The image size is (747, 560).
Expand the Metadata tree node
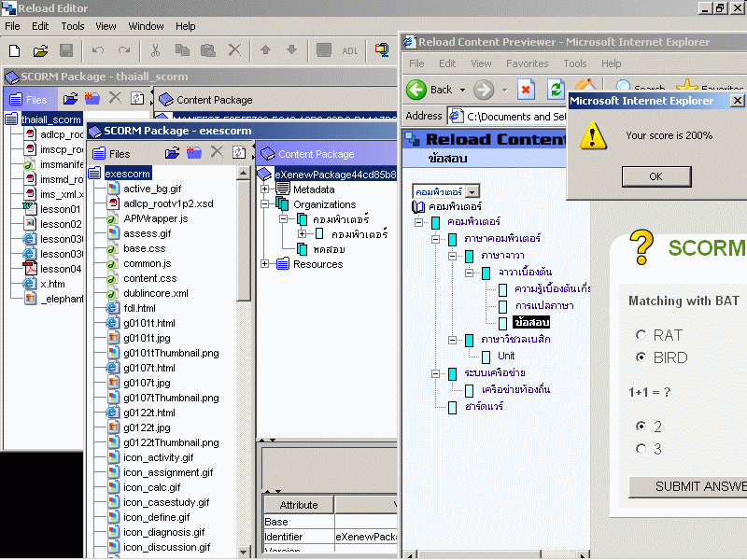coord(266,189)
